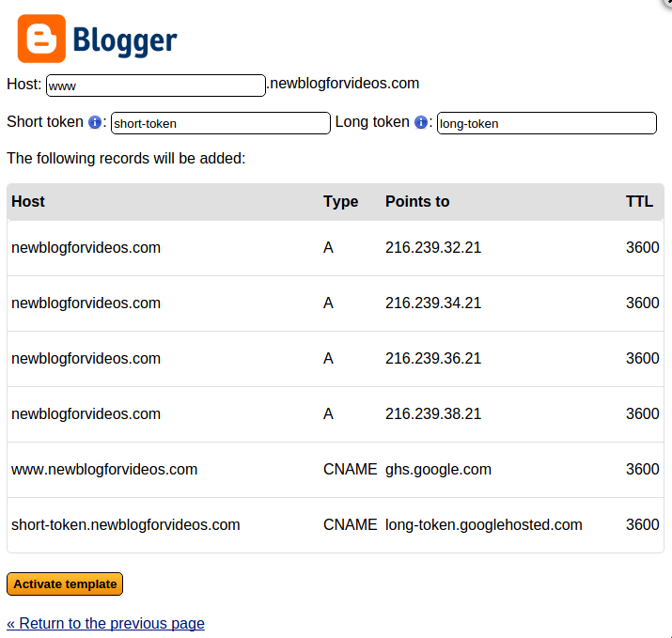Focus the Long token input field

pyautogui.click(x=547, y=123)
